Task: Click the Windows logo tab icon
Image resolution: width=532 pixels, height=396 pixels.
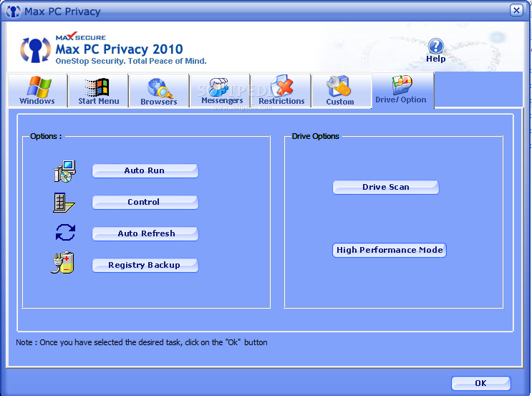Action: (39, 87)
